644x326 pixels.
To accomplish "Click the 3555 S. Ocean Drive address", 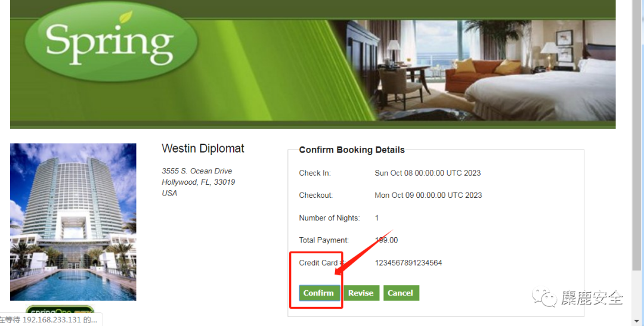I will pyautogui.click(x=197, y=171).
